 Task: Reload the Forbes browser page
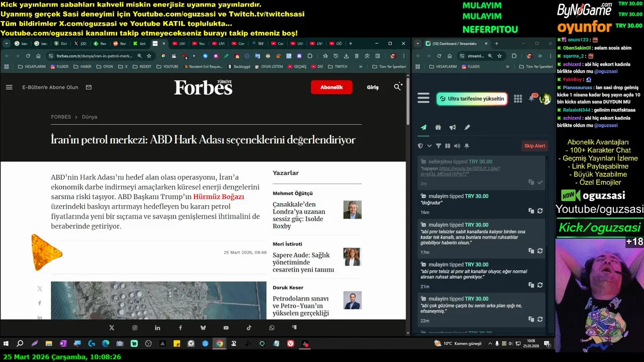coord(28,56)
